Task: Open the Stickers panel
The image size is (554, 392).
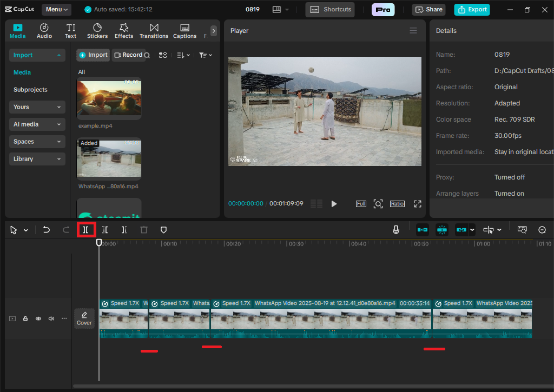Action: [x=97, y=31]
